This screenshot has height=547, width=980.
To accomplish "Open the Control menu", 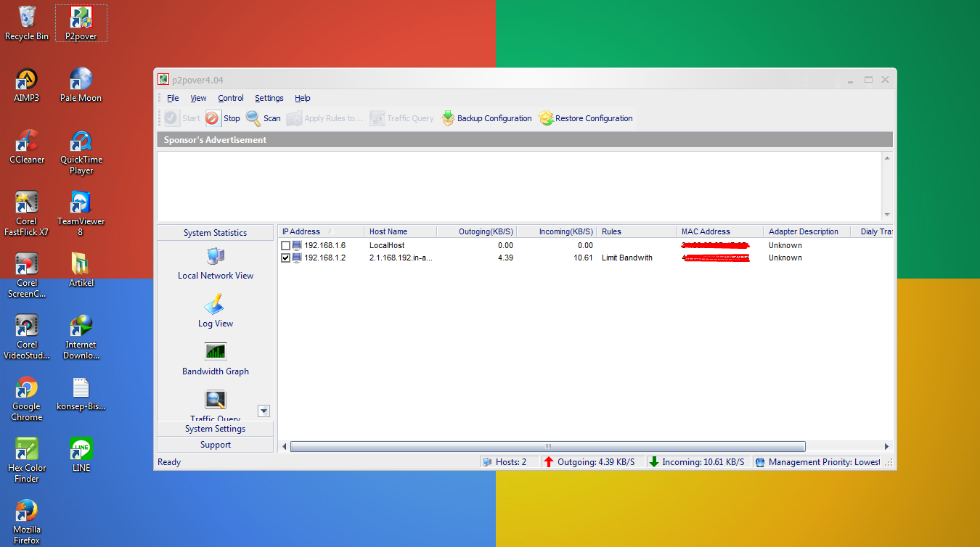I will (231, 98).
